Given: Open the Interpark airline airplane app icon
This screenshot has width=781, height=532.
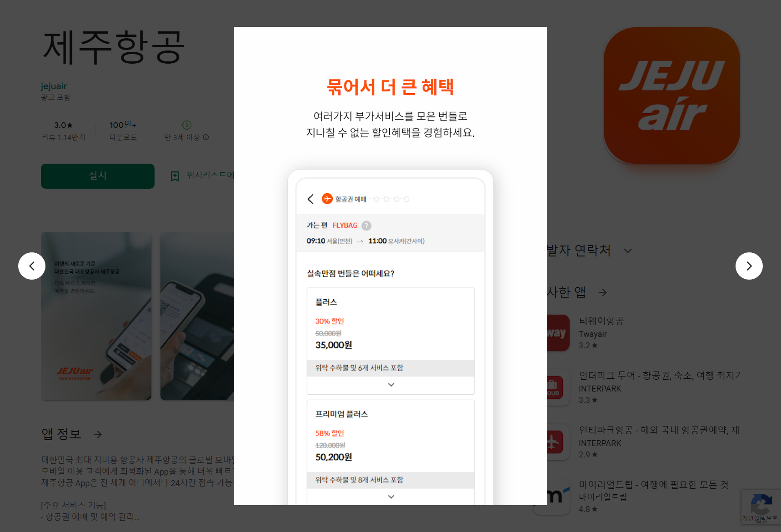Looking at the screenshot, I should [x=558, y=442].
